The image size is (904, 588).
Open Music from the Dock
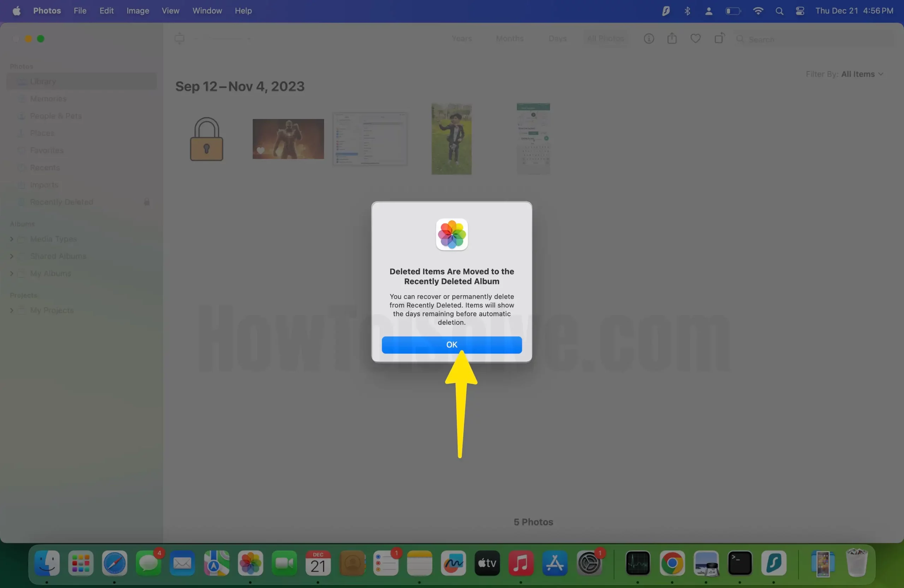tap(521, 563)
